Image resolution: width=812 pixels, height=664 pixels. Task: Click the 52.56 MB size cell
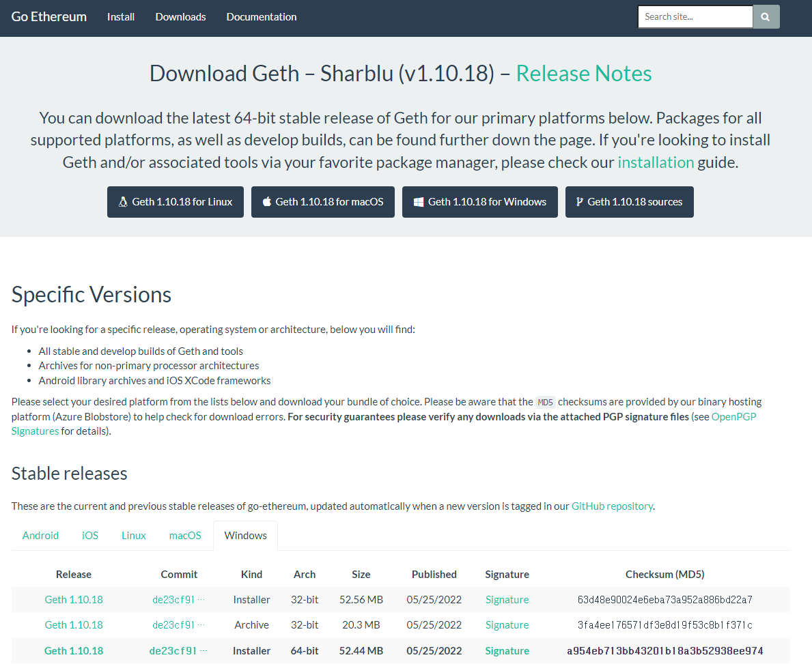click(361, 600)
